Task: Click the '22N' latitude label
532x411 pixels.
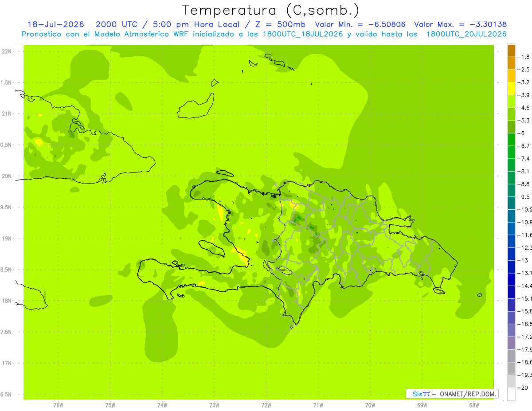Action: point(7,51)
